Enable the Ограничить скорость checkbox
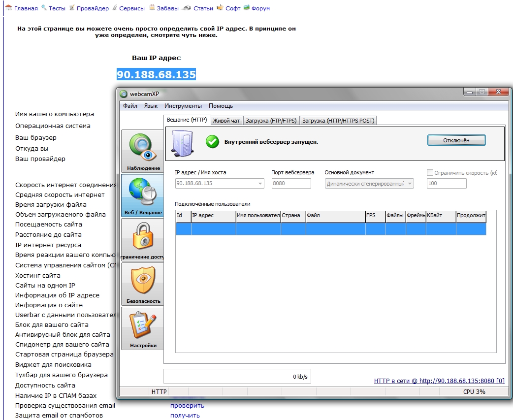This screenshot has width=513, height=420. 430,172
